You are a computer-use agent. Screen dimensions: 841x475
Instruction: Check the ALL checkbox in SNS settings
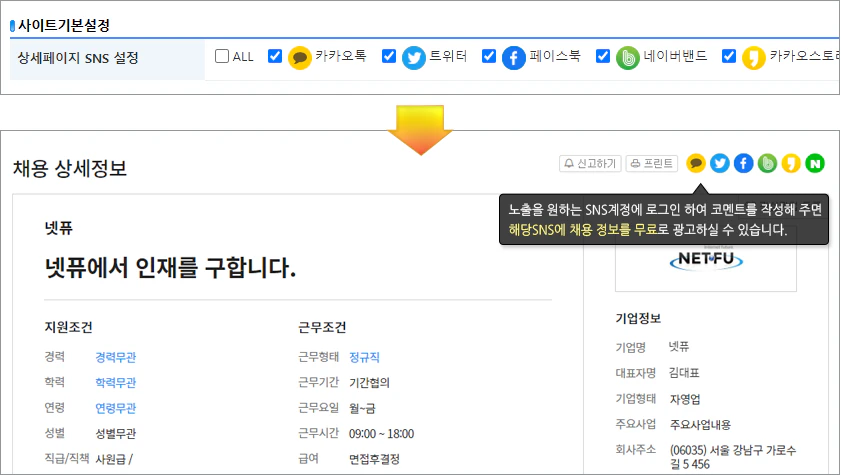click(x=222, y=56)
